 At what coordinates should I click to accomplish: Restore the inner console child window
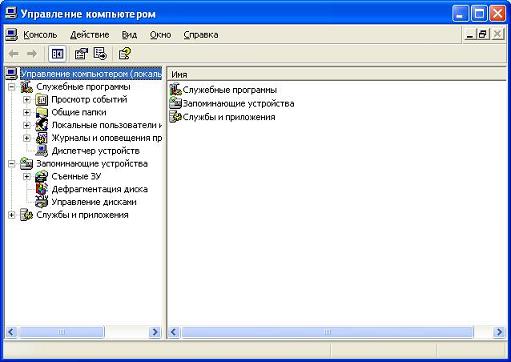click(x=483, y=35)
